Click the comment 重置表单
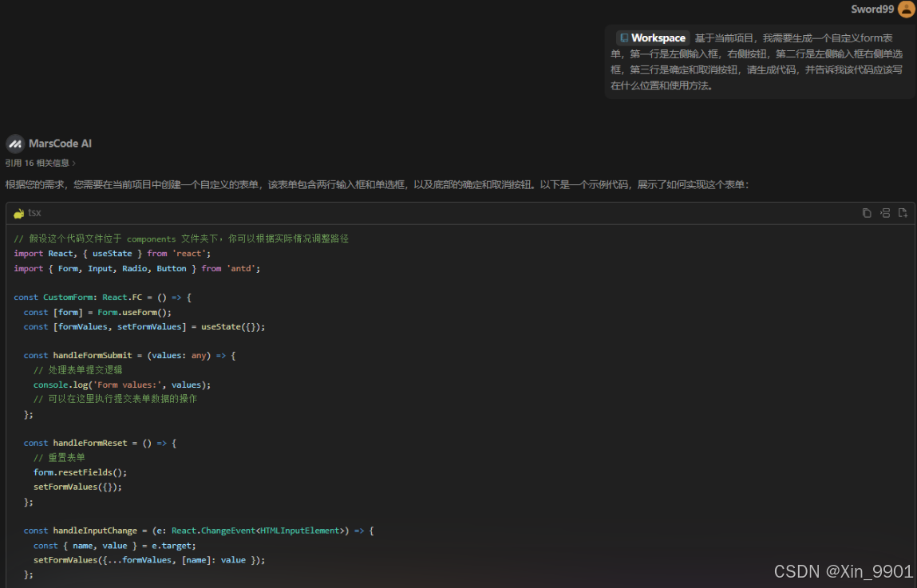Viewport: 917px width, 588px height. click(x=59, y=458)
